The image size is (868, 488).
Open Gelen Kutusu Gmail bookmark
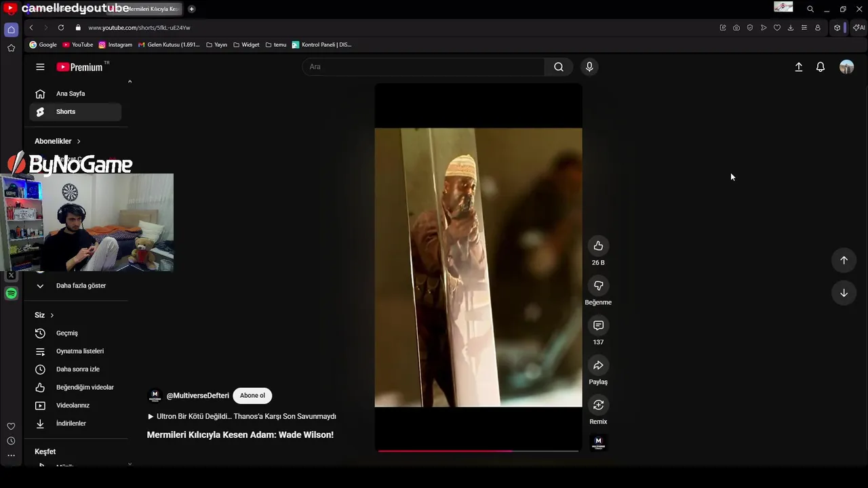tap(169, 45)
